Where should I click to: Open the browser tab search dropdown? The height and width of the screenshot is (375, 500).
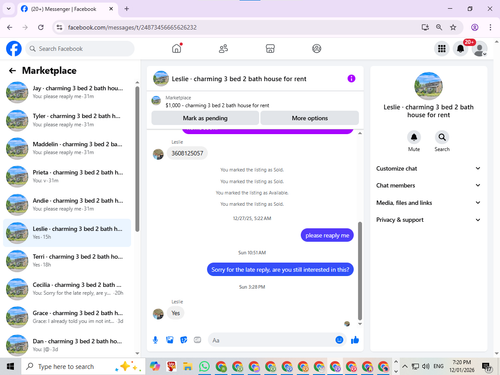9,9
